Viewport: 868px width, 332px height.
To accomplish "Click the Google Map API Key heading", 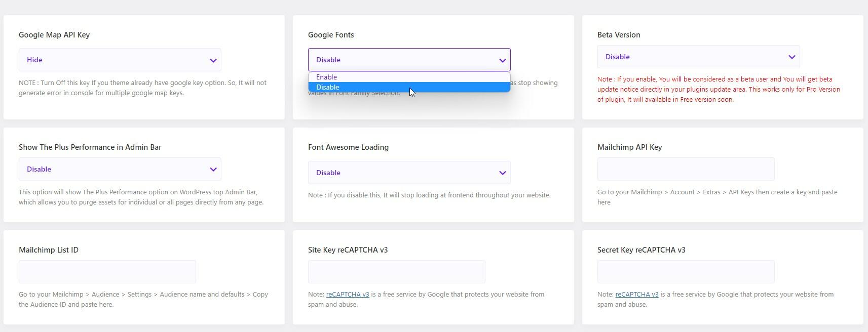I will [54, 35].
